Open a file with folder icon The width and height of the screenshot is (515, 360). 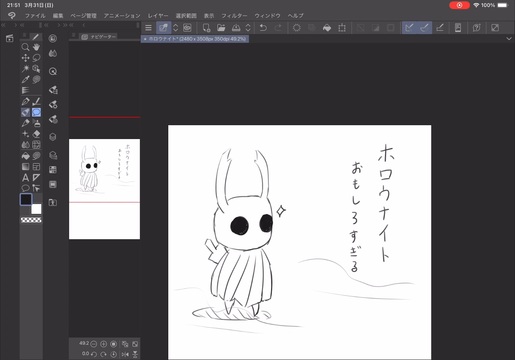tap(221, 28)
